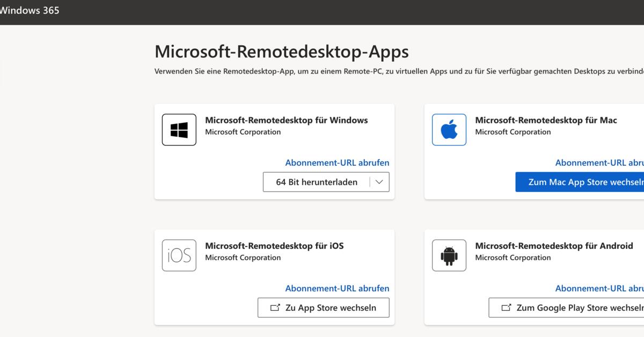
Task: Click Zu App Store wechseln for iOS
Action: 323,307
